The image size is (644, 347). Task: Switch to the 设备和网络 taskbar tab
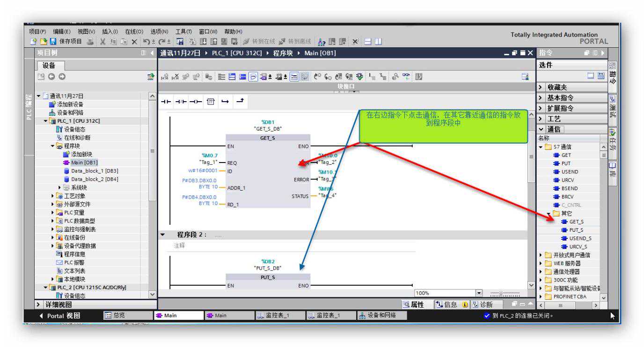[380, 316]
